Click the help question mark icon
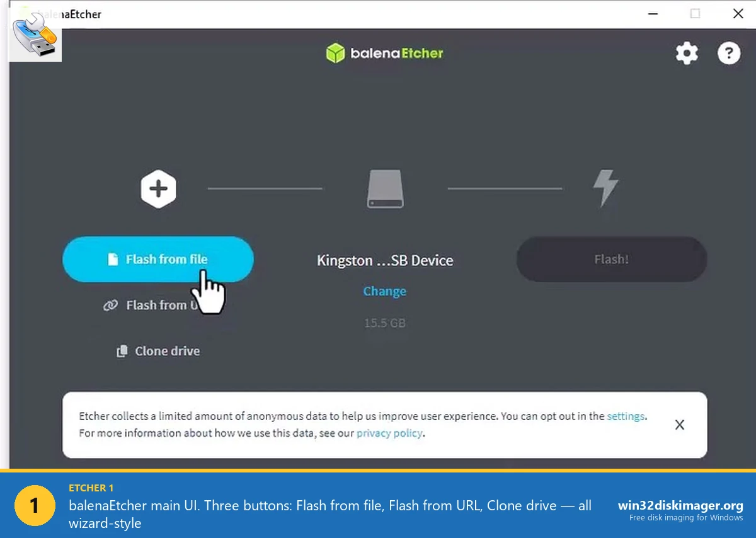The height and width of the screenshot is (538, 756). tap(729, 54)
